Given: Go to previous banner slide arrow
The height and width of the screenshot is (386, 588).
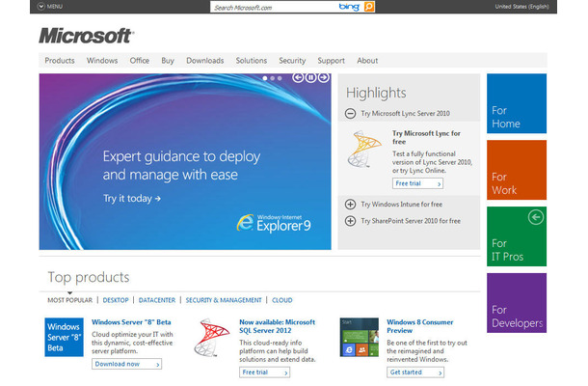Looking at the screenshot, I should [x=298, y=77].
